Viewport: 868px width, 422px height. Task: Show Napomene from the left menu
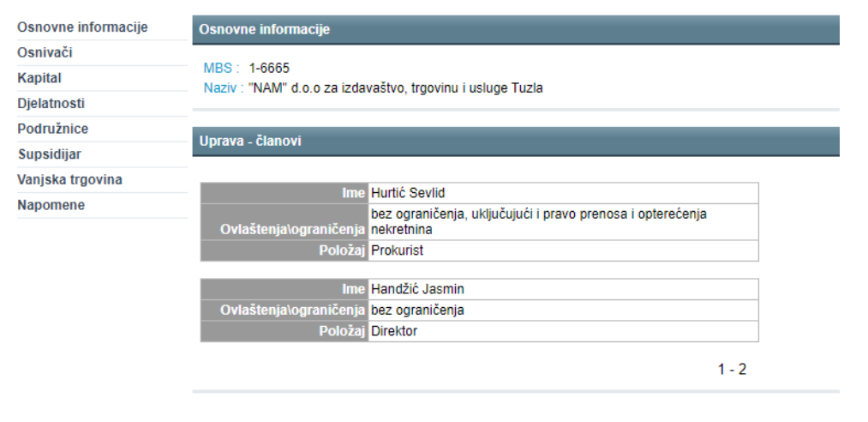pos(51,206)
